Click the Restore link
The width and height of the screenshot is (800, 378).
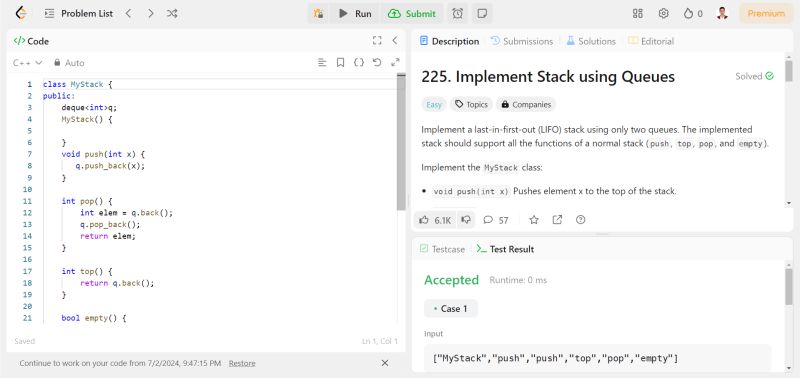point(242,363)
